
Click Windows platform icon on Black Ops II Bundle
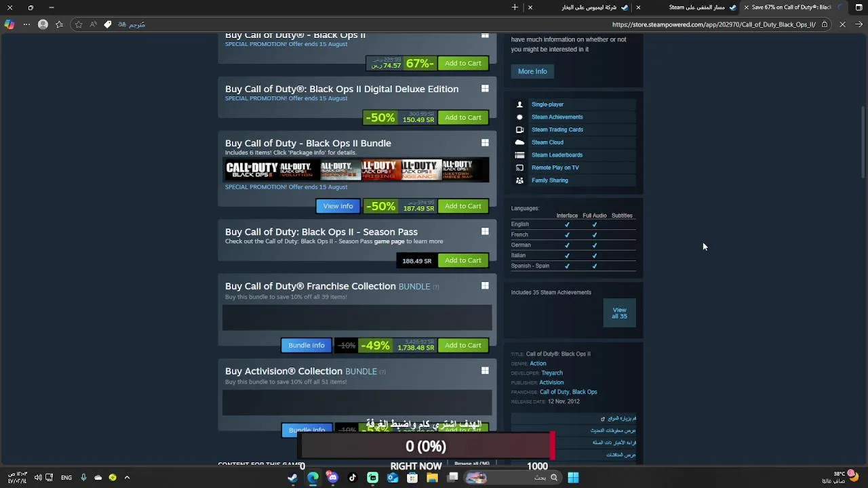click(485, 143)
